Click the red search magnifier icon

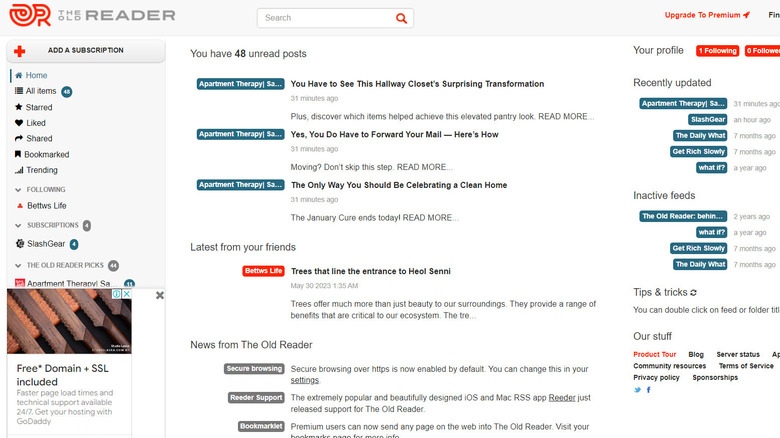(401, 18)
